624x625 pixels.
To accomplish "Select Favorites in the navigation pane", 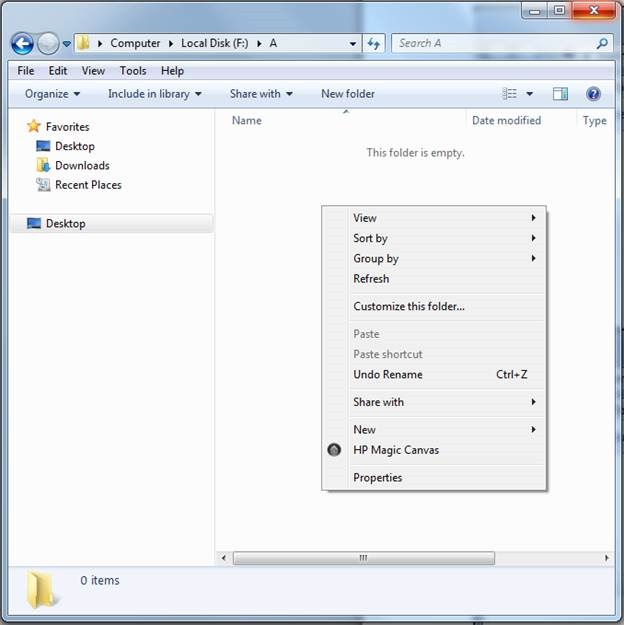I will pyautogui.click(x=67, y=127).
